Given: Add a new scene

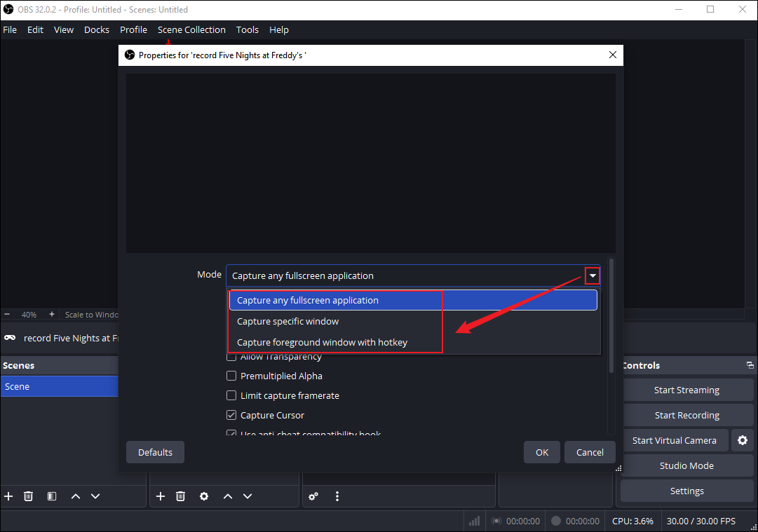Looking at the screenshot, I should [8, 496].
